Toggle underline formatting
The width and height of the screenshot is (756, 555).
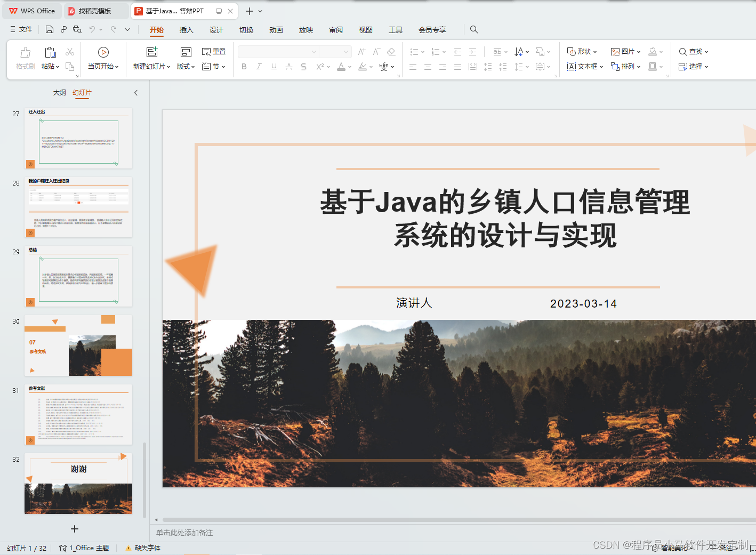pyautogui.click(x=274, y=66)
